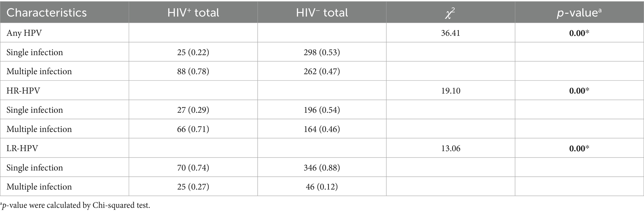Select the Any HPV row label
The height and width of the screenshot is (212, 644).
[x=24, y=33]
